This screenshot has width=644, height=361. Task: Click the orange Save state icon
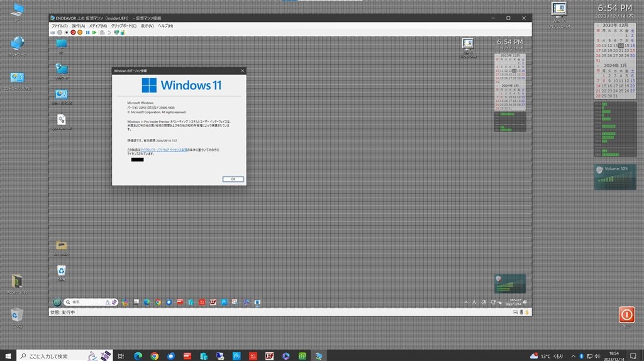(x=80, y=33)
